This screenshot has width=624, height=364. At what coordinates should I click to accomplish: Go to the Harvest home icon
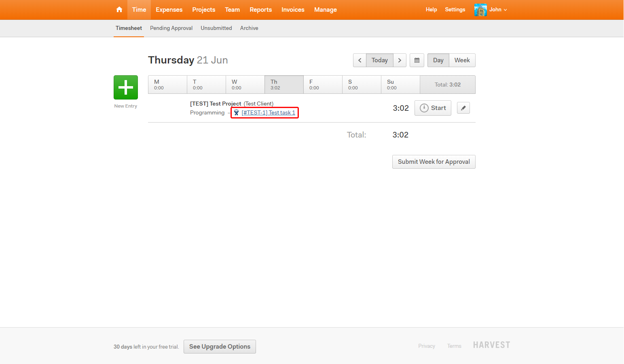[x=119, y=10]
